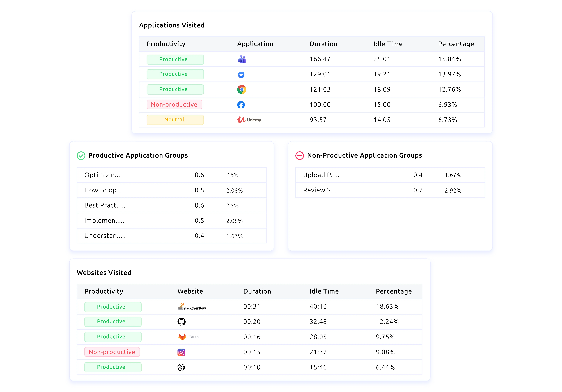Click the green checkmark beside Productive Application Groups
Viewport: 562px width, 392px height.
[x=81, y=156]
